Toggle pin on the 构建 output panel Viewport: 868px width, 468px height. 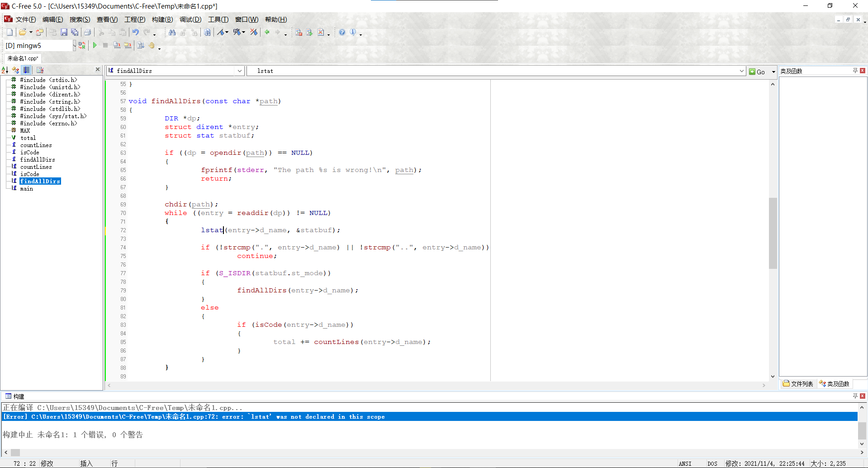coord(855,396)
